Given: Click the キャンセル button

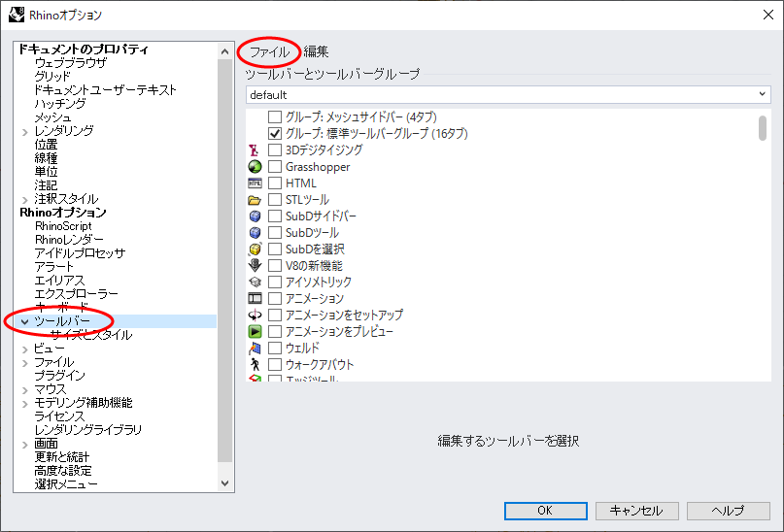Looking at the screenshot, I should pyautogui.click(x=635, y=511).
